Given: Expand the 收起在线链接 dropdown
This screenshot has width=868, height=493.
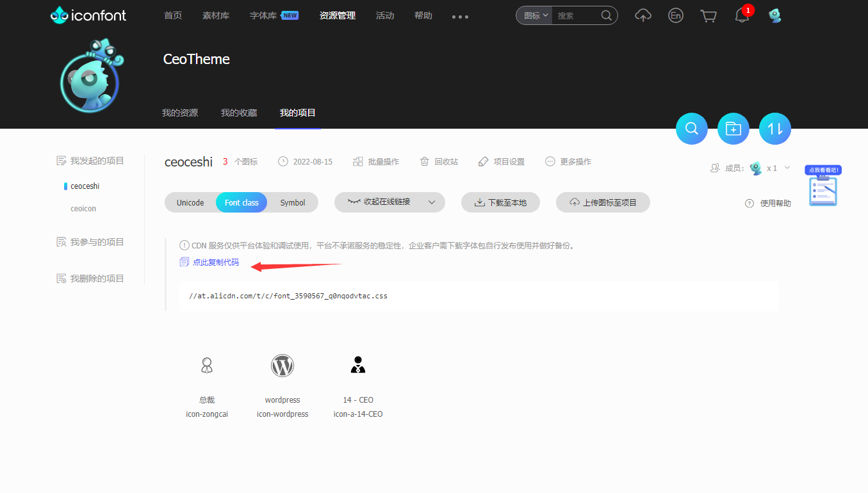Looking at the screenshot, I should point(389,202).
